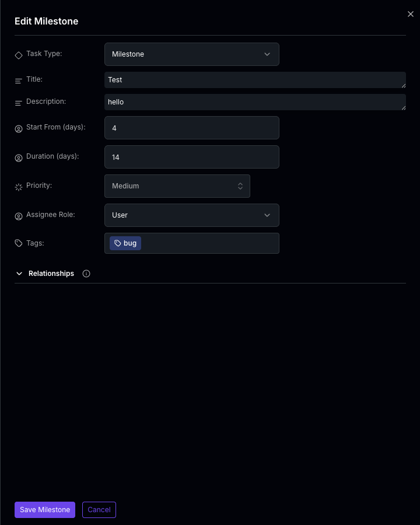Click the Save Milestone button
The image size is (420, 525).
45,510
